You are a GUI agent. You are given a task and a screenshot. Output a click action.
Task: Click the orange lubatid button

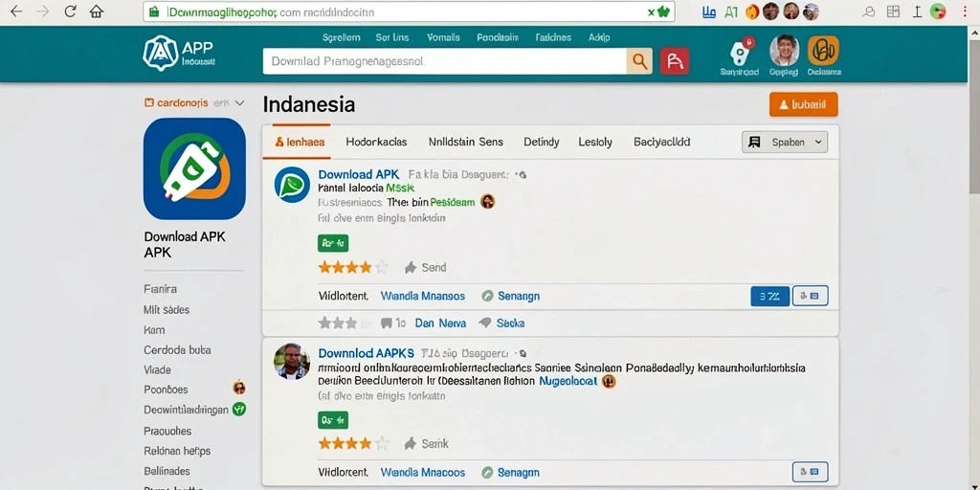point(804,104)
